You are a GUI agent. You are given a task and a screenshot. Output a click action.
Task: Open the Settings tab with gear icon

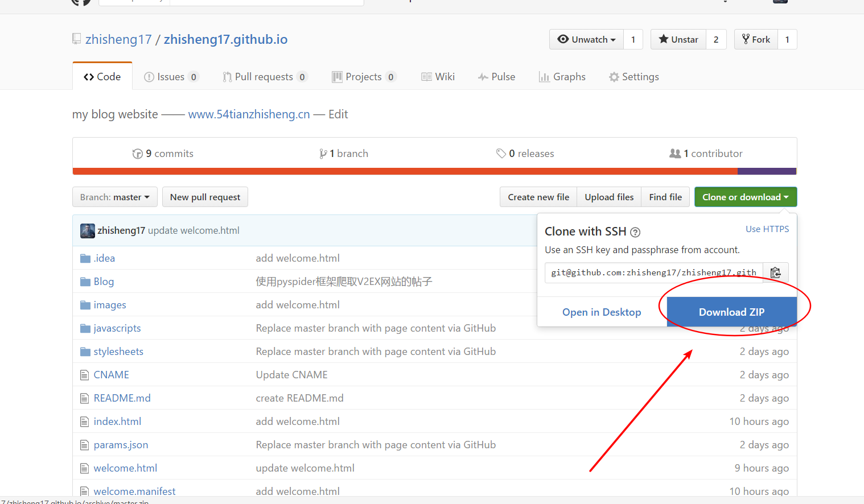(634, 77)
